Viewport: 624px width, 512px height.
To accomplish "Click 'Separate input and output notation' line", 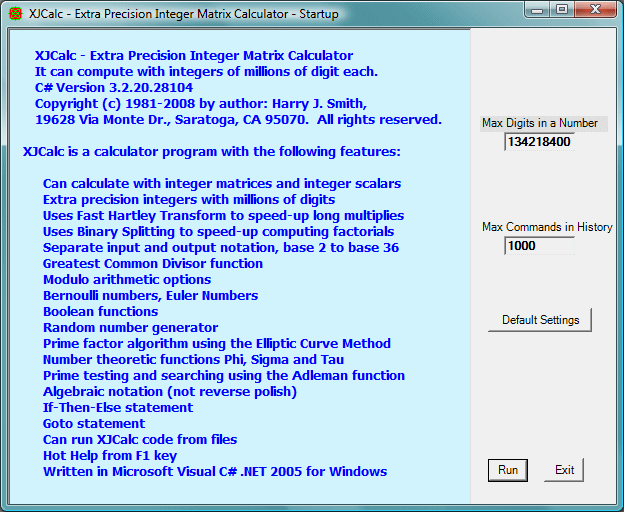I will pos(221,248).
